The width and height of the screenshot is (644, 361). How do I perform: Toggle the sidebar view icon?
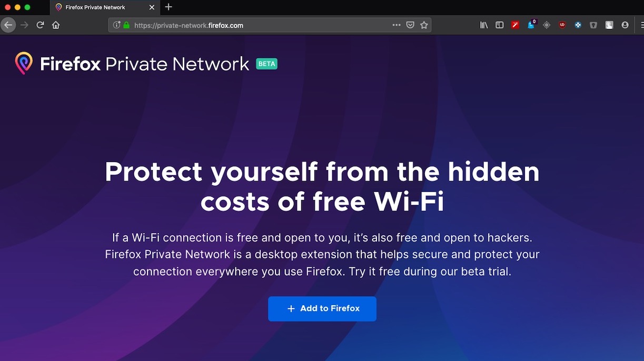pos(500,25)
